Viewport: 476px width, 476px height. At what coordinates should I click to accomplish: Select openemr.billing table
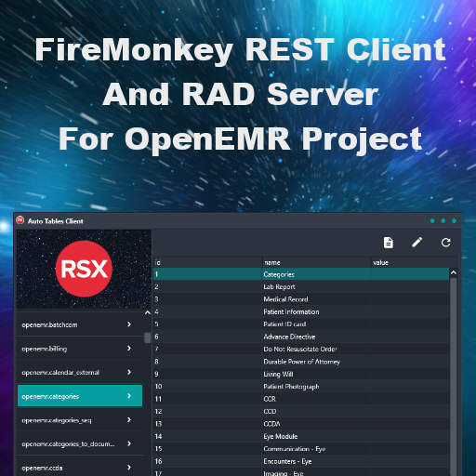point(80,349)
